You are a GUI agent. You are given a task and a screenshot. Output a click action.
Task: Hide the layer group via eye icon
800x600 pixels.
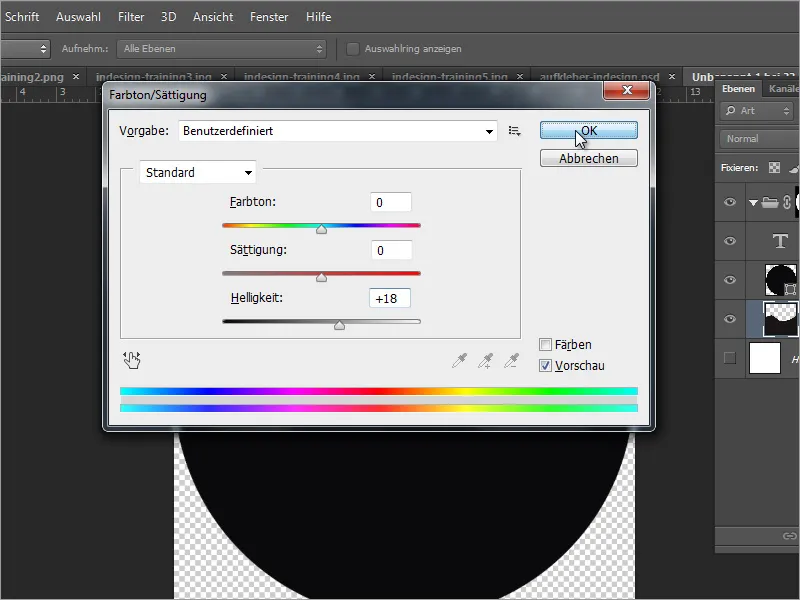pos(730,202)
